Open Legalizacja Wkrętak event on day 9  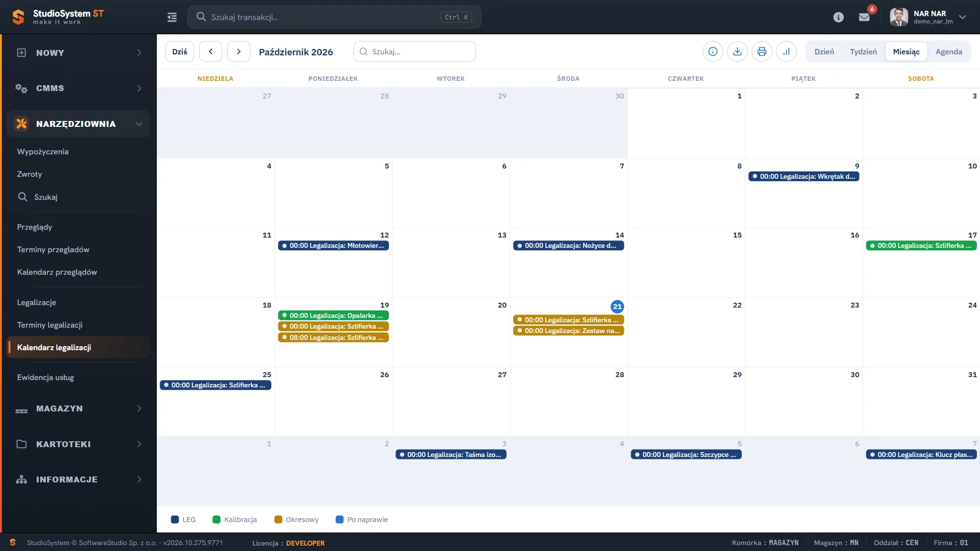tap(804, 176)
